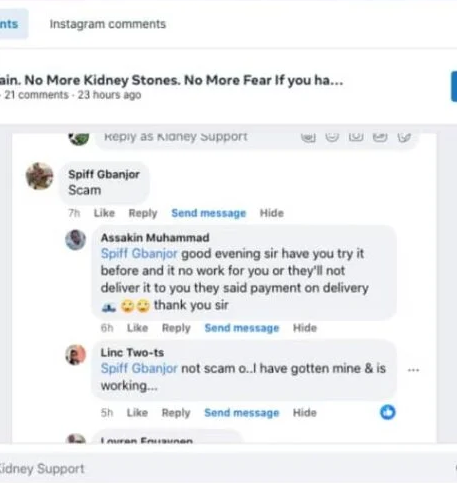Send message to Linc Two-ts
The height and width of the screenshot is (483, 457).
click(x=242, y=413)
